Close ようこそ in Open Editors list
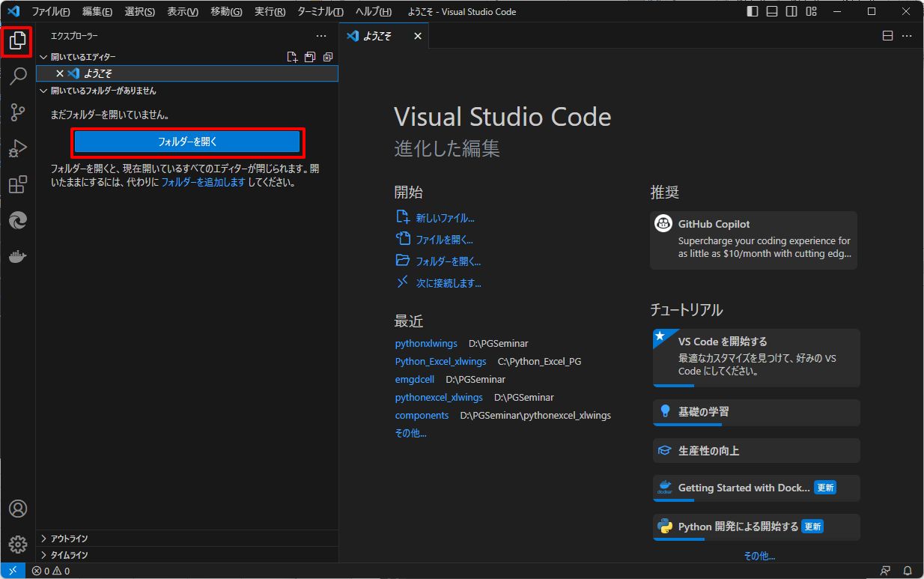This screenshot has width=924, height=579. point(60,73)
